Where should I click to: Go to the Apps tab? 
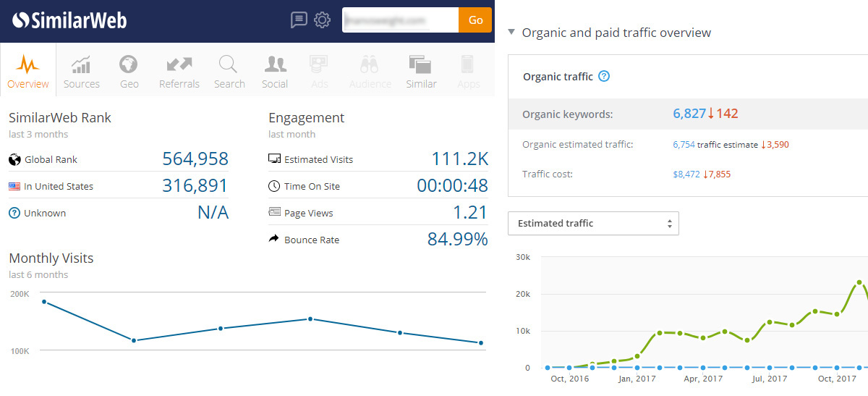click(x=468, y=72)
